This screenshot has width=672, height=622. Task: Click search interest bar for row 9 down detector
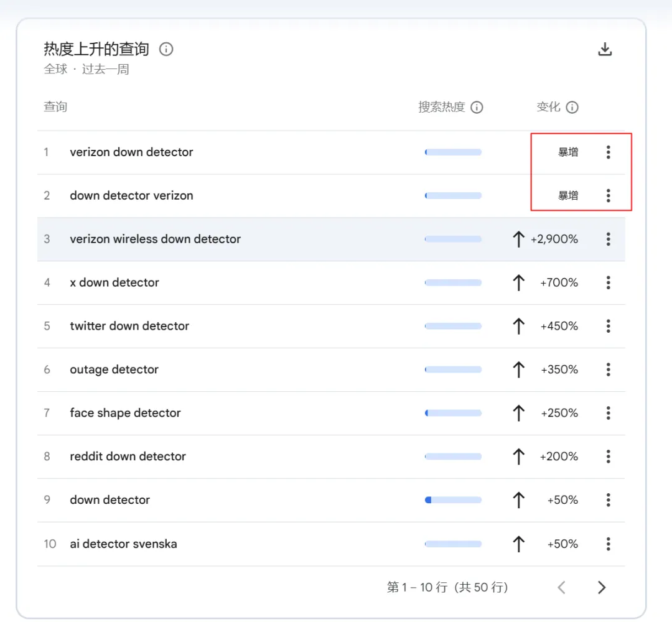453,500
